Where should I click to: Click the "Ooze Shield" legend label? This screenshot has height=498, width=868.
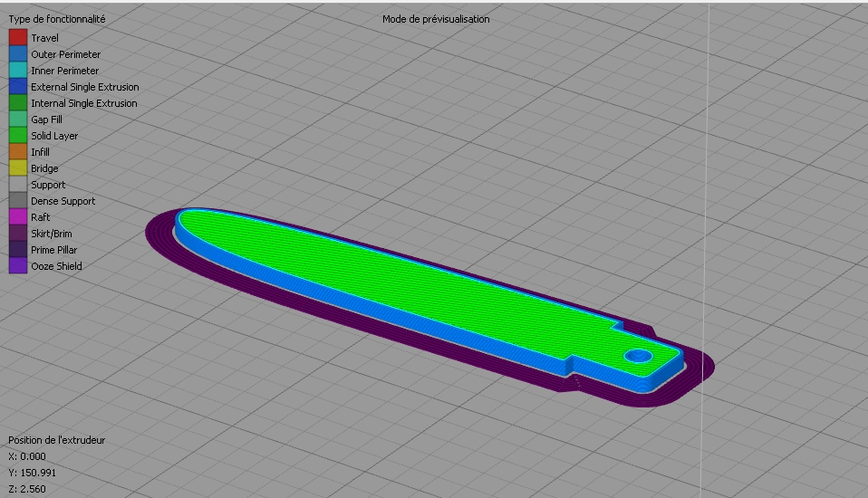56,267
